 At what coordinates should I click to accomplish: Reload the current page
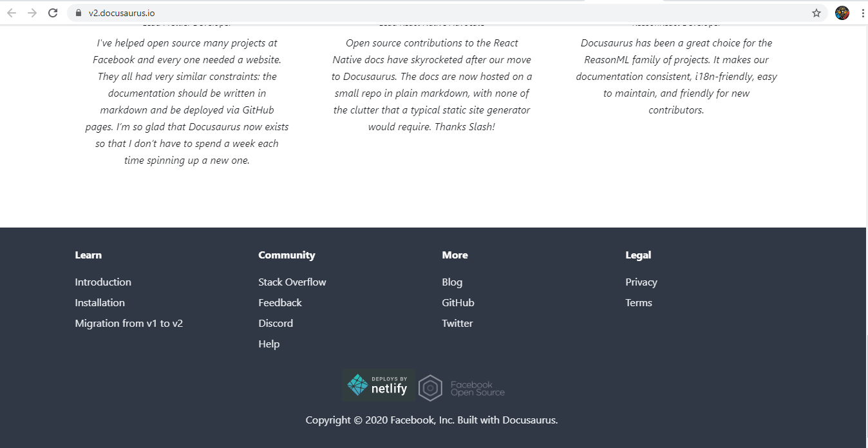pyautogui.click(x=53, y=12)
